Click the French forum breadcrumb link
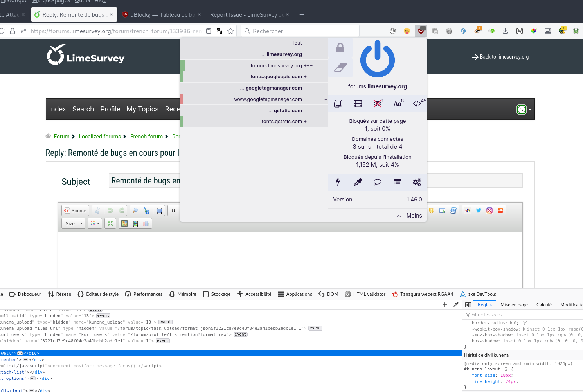The image size is (583, 392). coord(146,137)
